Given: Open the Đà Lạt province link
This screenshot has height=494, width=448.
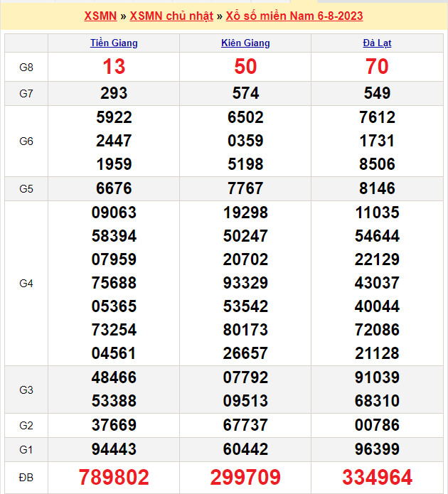Looking at the screenshot, I should pyautogui.click(x=377, y=43).
